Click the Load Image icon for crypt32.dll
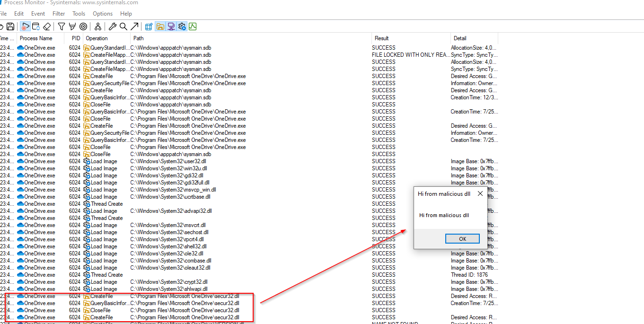 (x=87, y=282)
